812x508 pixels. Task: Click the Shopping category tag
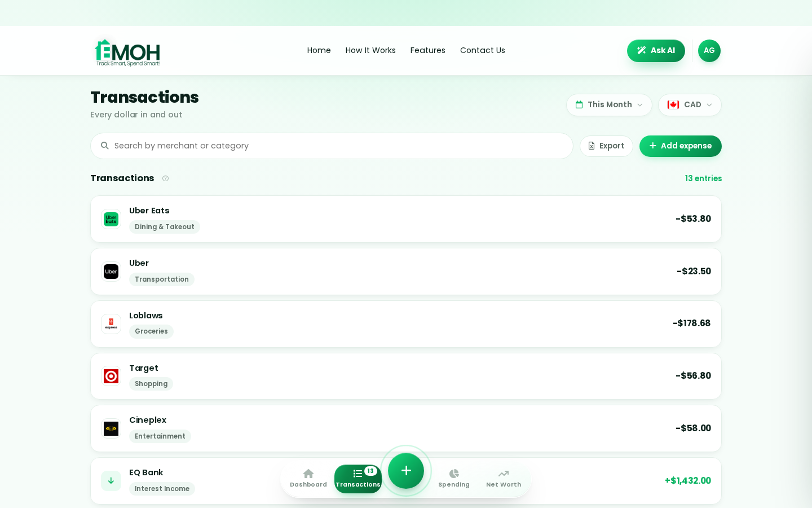pyautogui.click(x=151, y=384)
